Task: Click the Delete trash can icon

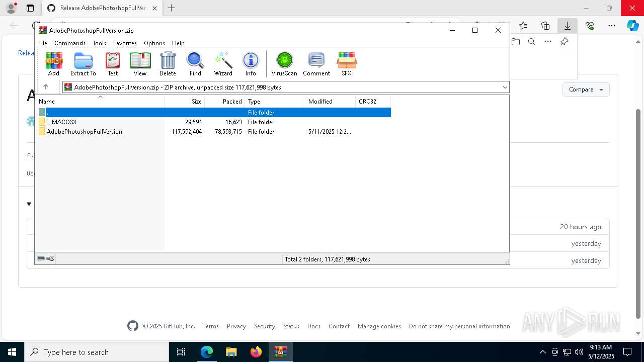Action: [168, 64]
